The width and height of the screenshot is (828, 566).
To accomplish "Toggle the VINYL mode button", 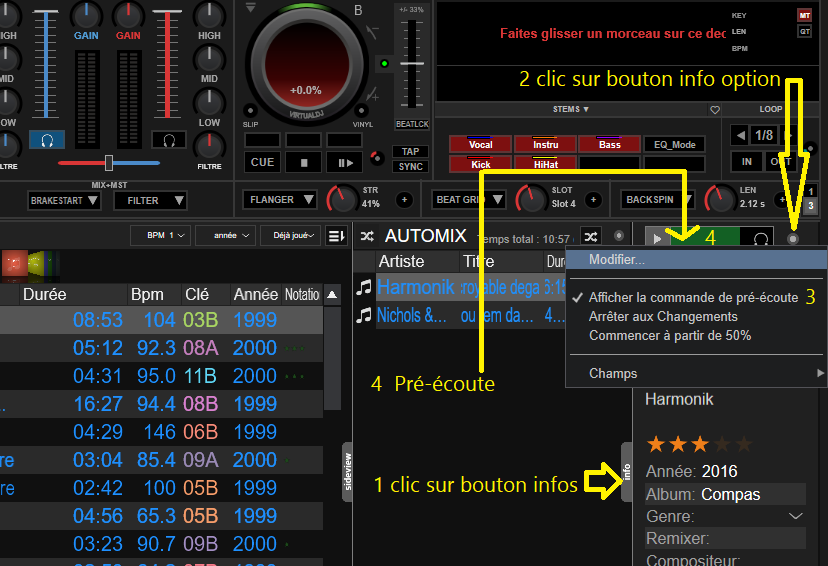I will [361, 111].
